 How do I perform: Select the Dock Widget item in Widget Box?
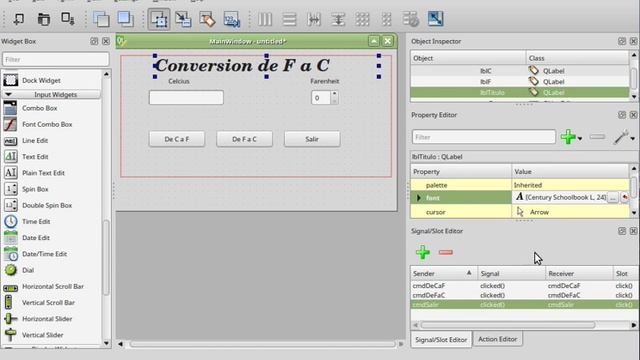coord(41,80)
